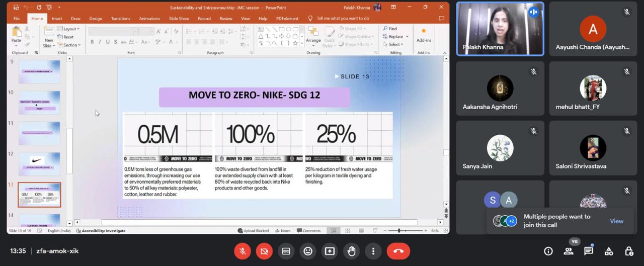Open Meet Activities icon
Viewport: 644px width, 266px height.
tap(609, 251)
